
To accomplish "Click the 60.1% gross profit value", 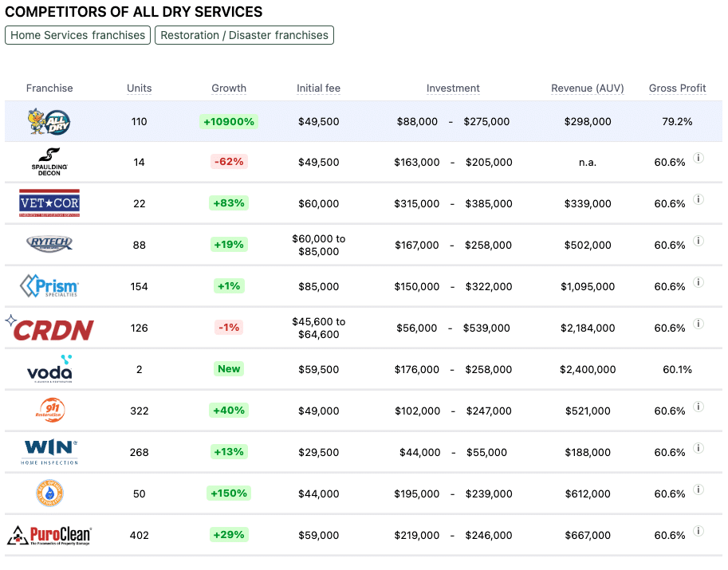I will click(x=678, y=369).
